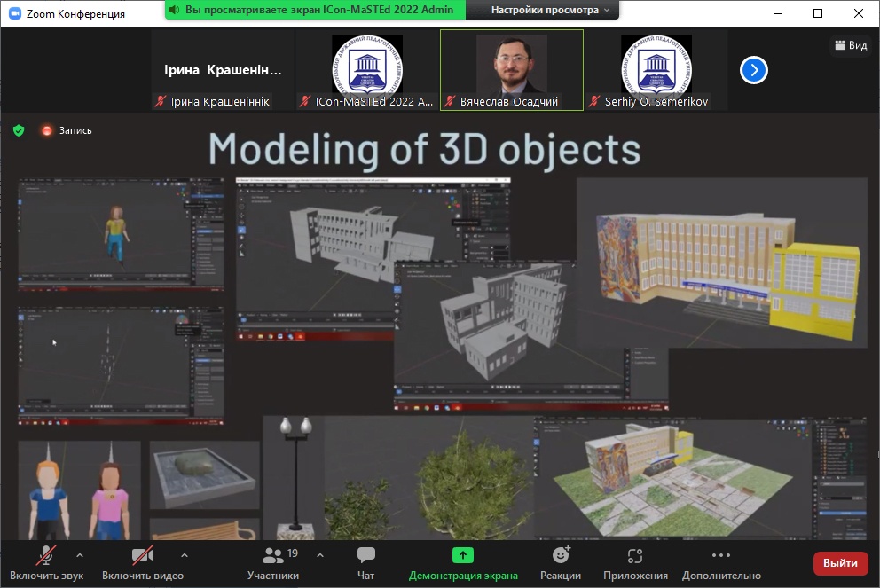The image size is (880, 588).
Task: Open the Participants list icon
Action: point(273,556)
